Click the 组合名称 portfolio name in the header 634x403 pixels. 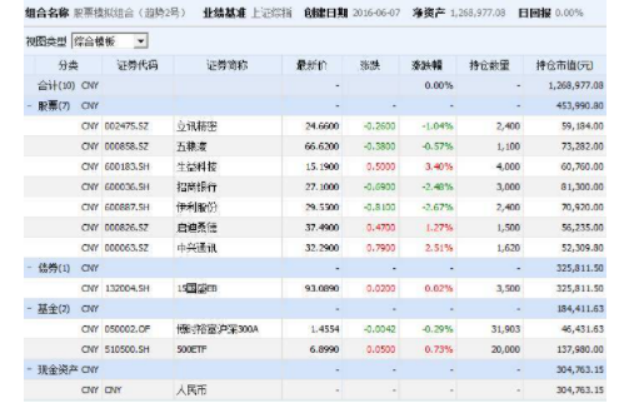coord(129,13)
